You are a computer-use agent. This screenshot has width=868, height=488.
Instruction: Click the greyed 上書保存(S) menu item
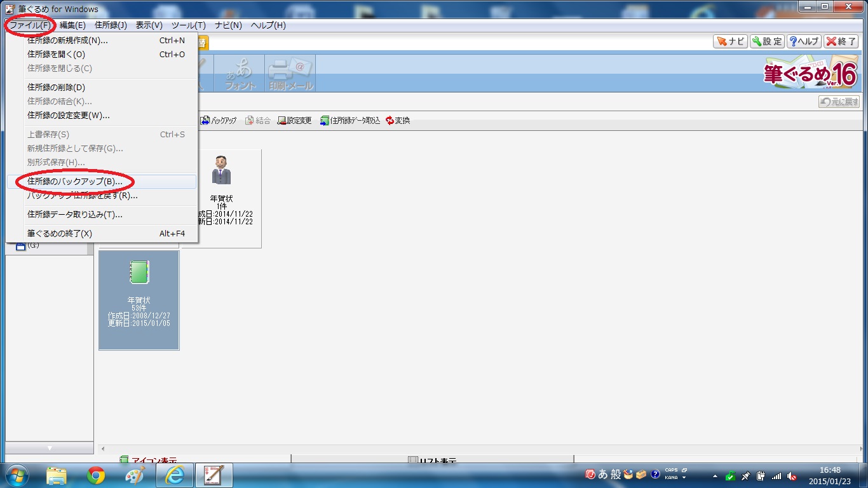pyautogui.click(x=102, y=135)
